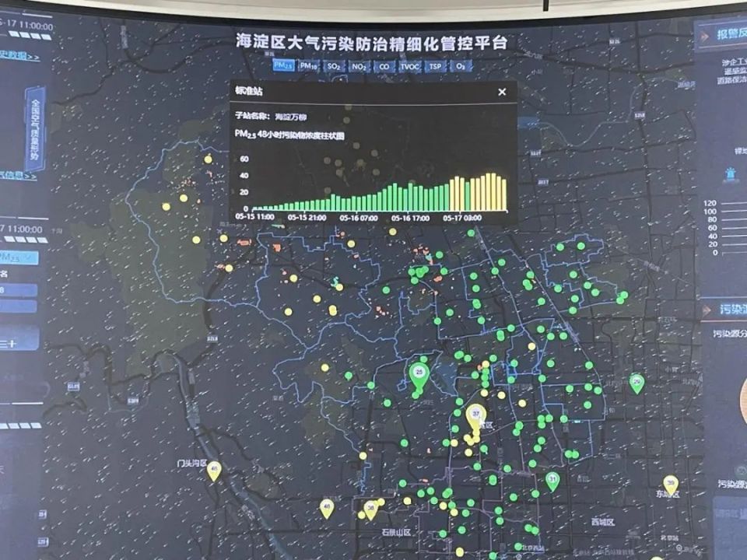Click the 海淀万柳 station name text
Image resolution: width=747 pixels, height=560 pixels.
coord(291,117)
